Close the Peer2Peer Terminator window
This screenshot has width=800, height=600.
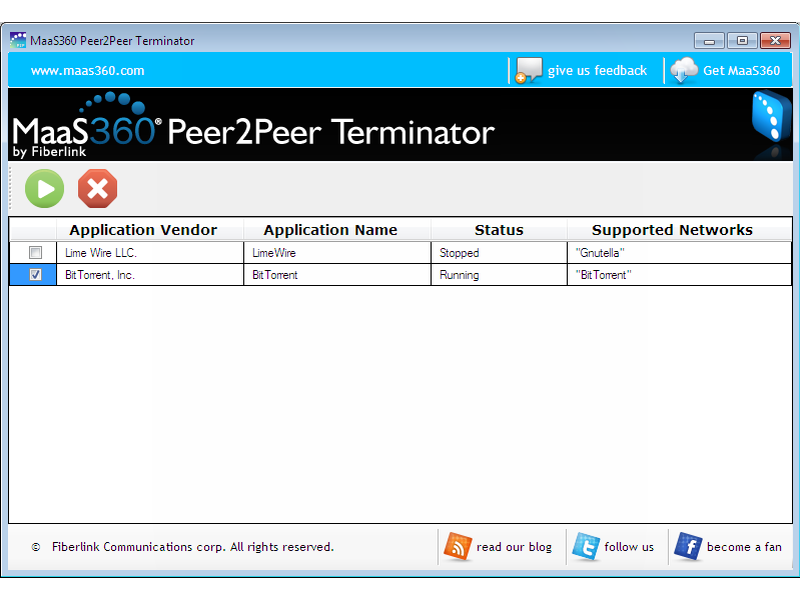coord(775,40)
